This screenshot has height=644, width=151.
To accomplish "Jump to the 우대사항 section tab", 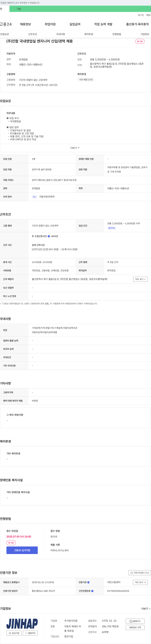I will coord(61,34).
